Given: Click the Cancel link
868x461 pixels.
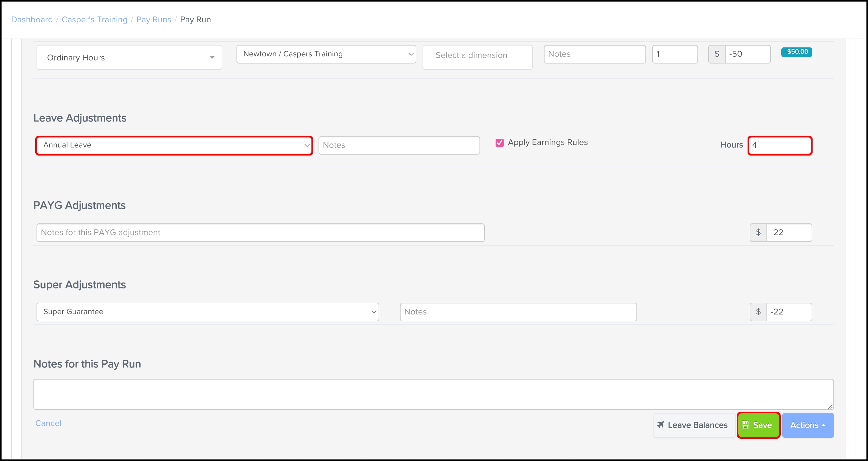Looking at the screenshot, I should 48,423.
